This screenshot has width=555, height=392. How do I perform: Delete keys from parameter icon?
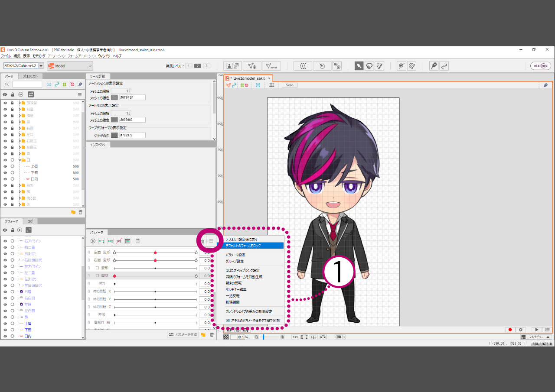[119, 241]
